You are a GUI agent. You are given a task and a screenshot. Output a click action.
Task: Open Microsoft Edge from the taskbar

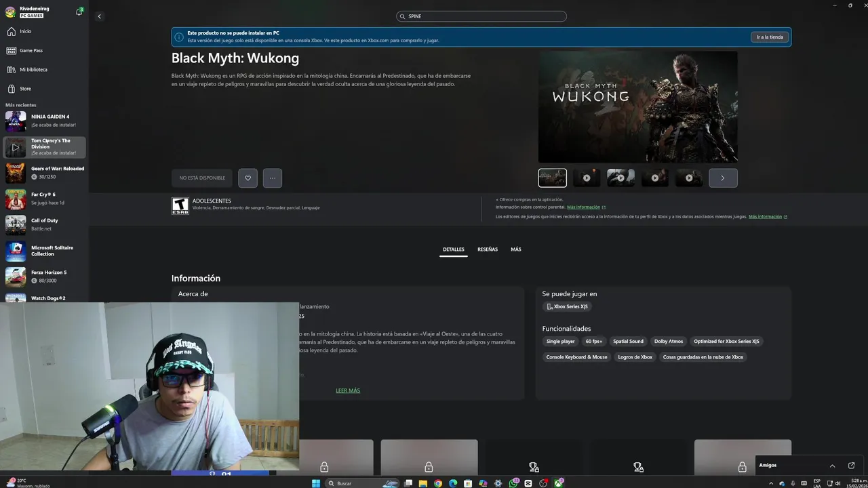click(453, 483)
